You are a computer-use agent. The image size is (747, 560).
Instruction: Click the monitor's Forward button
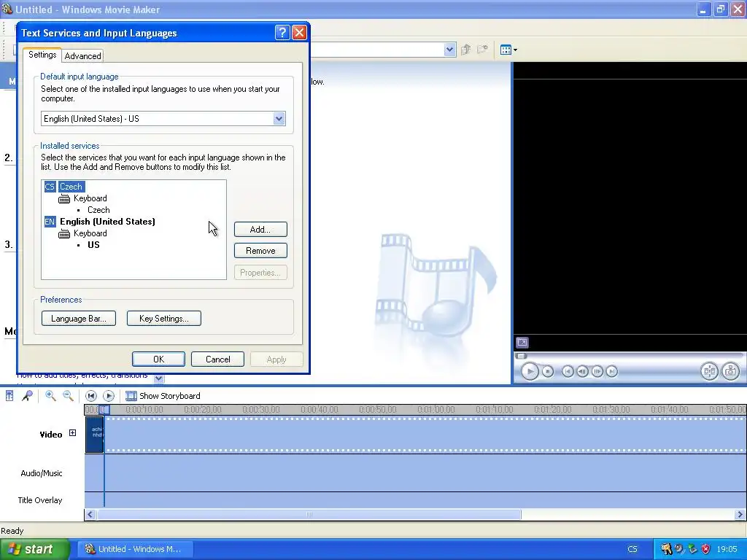[x=612, y=371]
